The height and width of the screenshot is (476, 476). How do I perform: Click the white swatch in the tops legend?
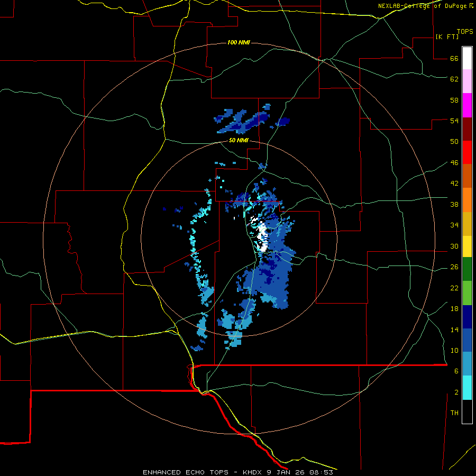pyautogui.click(x=467, y=58)
